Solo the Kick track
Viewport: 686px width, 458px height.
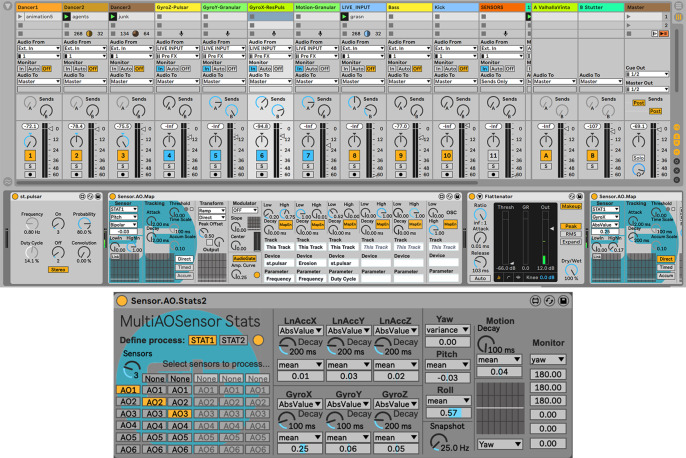tap(447, 166)
